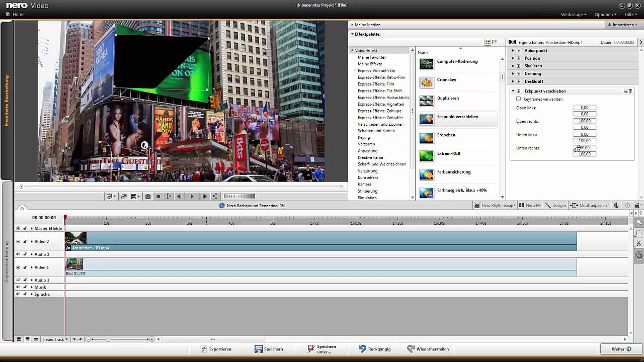Toggle the fullscreen preview icon
Viewport: 644px width, 362px height.
(x=124, y=197)
